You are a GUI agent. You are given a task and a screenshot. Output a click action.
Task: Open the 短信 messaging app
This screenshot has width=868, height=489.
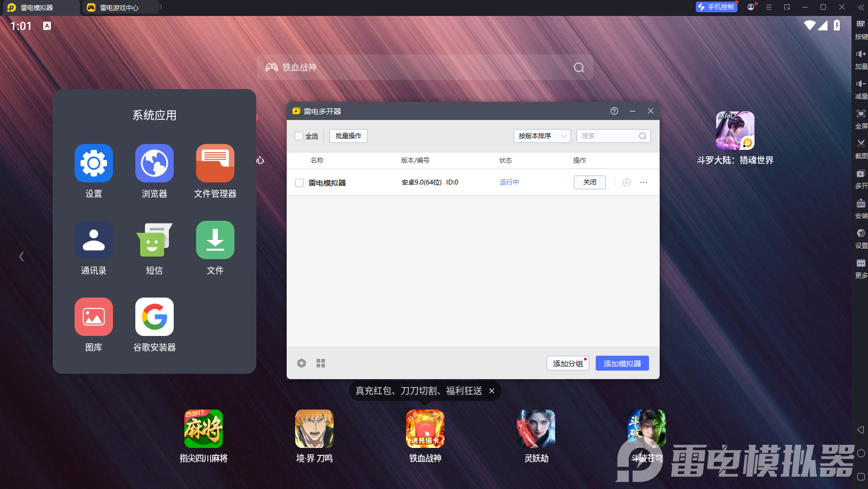(x=155, y=240)
